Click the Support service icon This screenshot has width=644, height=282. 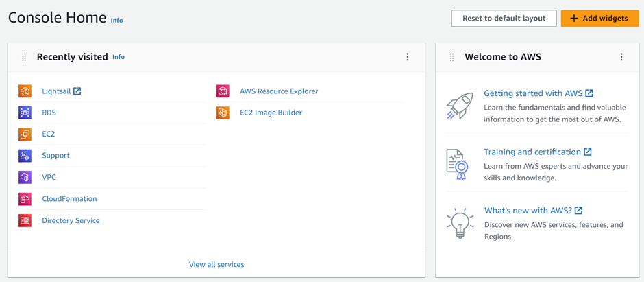point(25,156)
